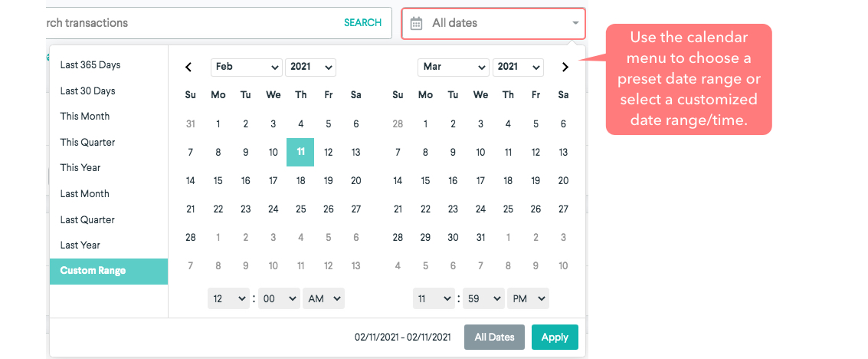Open the left calendar 2021 year dropdown
The height and width of the screenshot is (359, 868).
310,68
